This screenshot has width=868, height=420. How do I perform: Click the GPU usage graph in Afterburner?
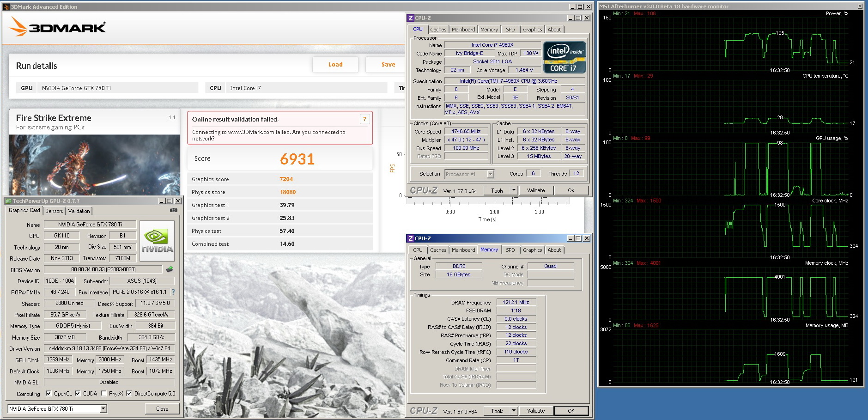point(731,169)
